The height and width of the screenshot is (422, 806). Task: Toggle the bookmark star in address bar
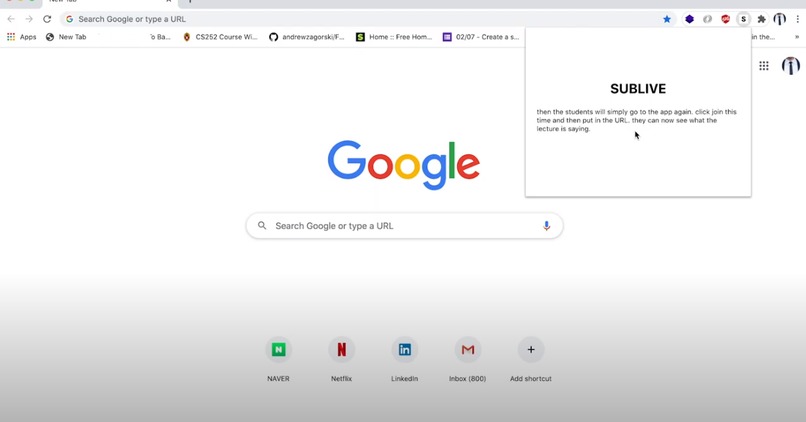[x=667, y=19]
